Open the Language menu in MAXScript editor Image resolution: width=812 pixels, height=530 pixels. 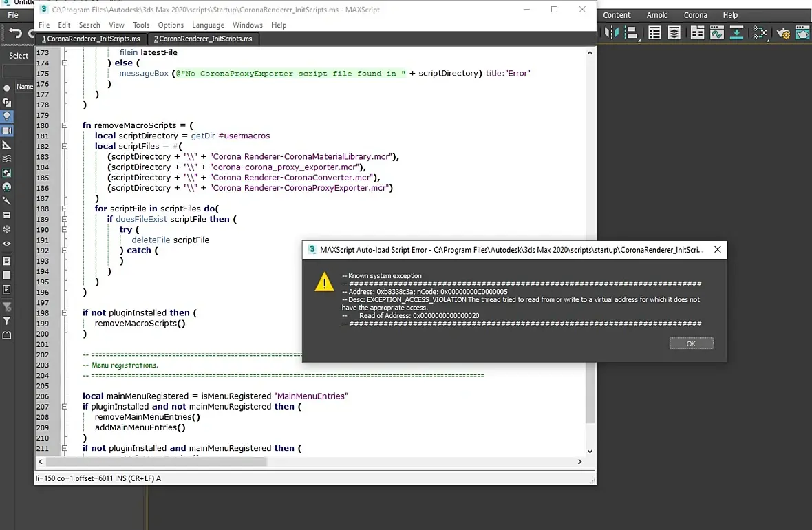(x=208, y=25)
